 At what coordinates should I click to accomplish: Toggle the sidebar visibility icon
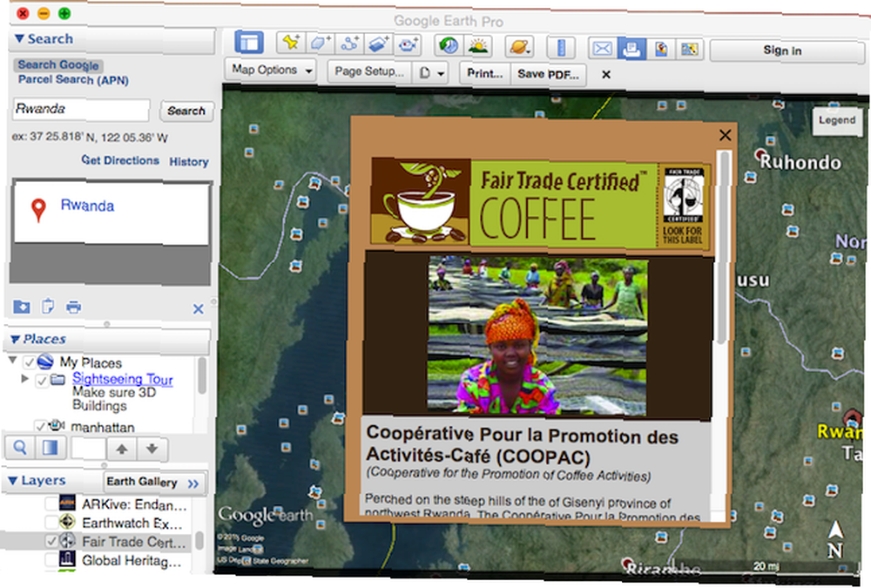tap(249, 44)
